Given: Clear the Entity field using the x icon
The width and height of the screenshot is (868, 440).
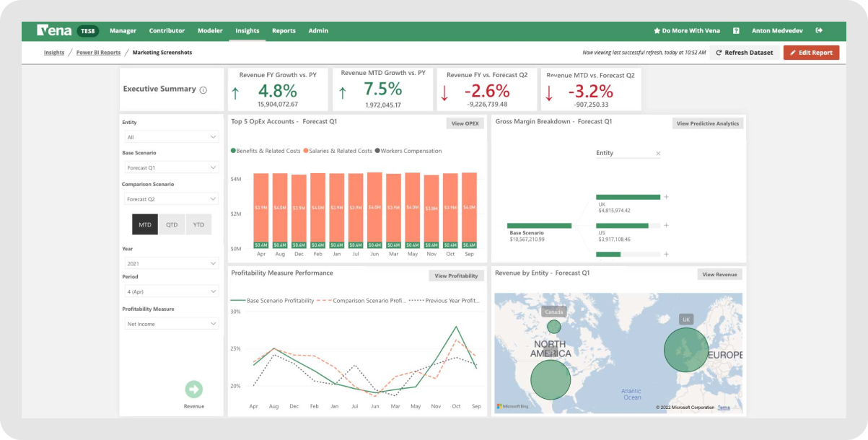Looking at the screenshot, I should tap(657, 153).
